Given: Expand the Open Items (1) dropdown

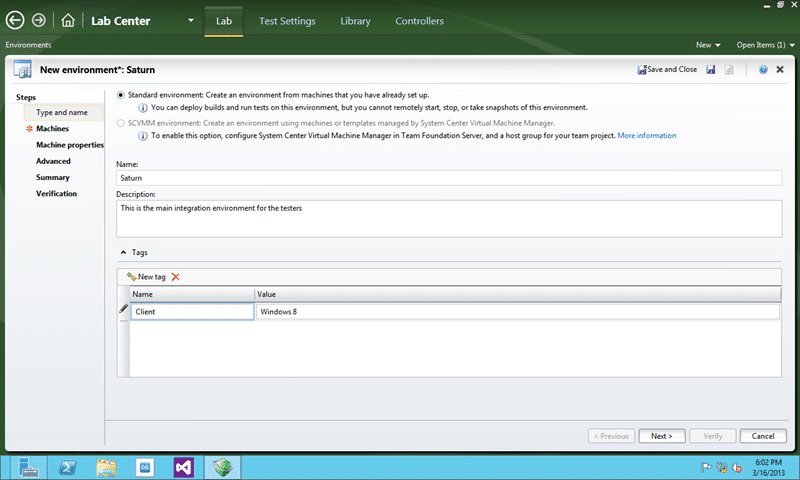Looking at the screenshot, I should pyautogui.click(x=765, y=45).
